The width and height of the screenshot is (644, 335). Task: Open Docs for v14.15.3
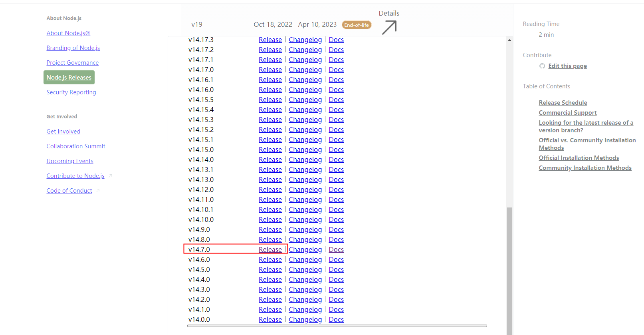click(x=336, y=120)
